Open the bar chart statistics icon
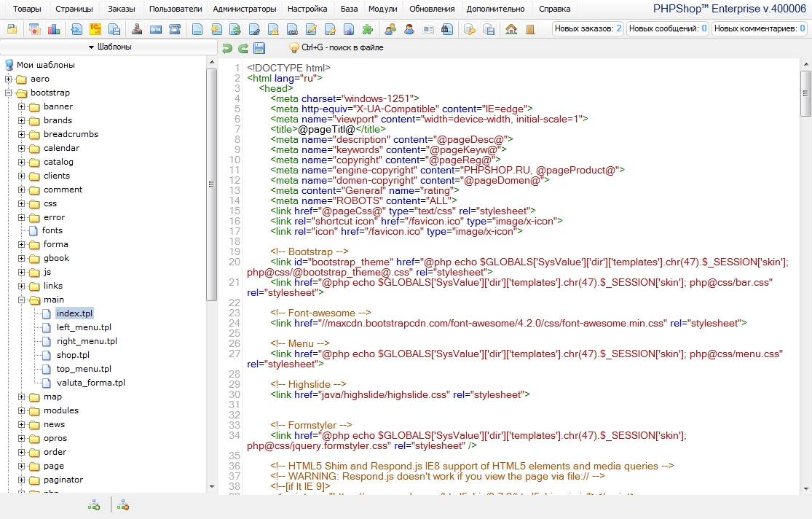 pyautogui.click(x=54, y=30)
